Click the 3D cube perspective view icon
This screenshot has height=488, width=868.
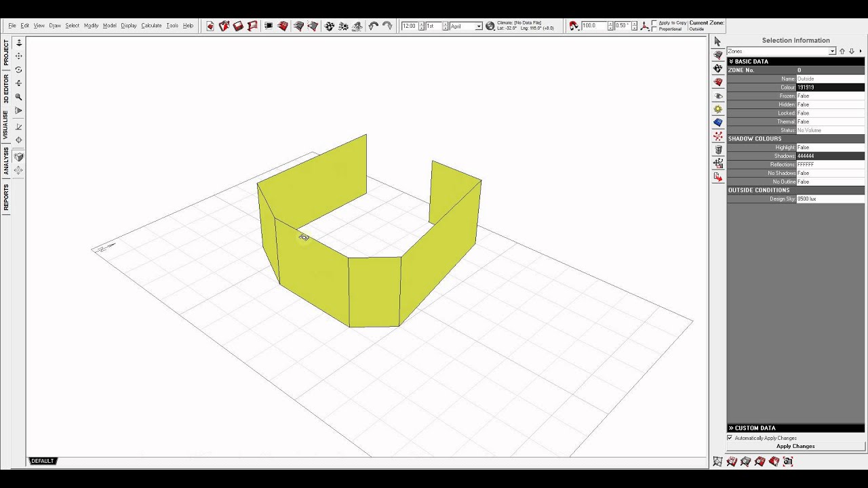(18, 157)
